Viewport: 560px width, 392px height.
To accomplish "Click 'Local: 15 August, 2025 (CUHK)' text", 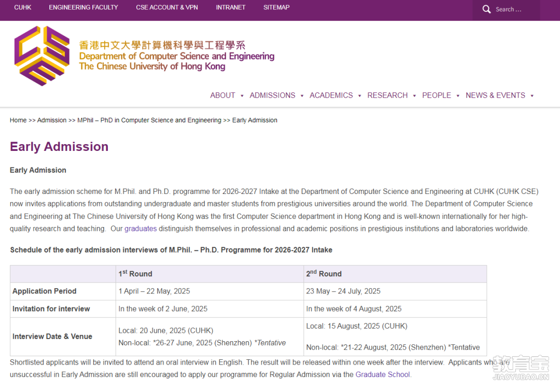I will [357, 326].
